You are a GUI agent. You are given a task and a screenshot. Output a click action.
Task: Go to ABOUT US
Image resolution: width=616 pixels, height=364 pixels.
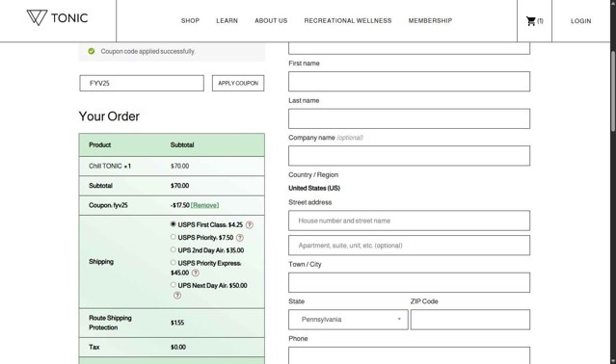tap(271, 21)
